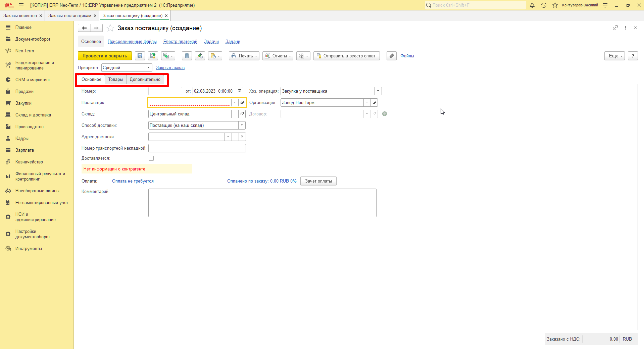Click the Save (floppy disk) toolbar icon

[140, 56]
